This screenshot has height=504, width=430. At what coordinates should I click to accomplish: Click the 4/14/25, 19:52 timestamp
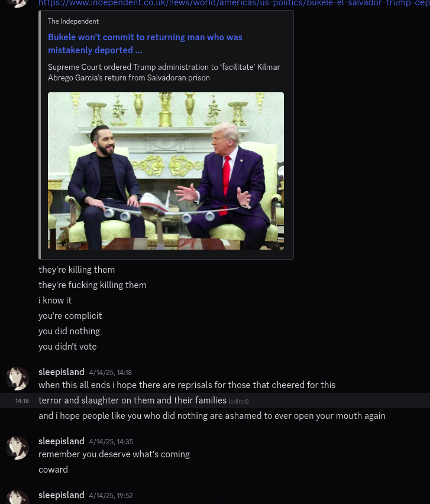coord(111,496)
